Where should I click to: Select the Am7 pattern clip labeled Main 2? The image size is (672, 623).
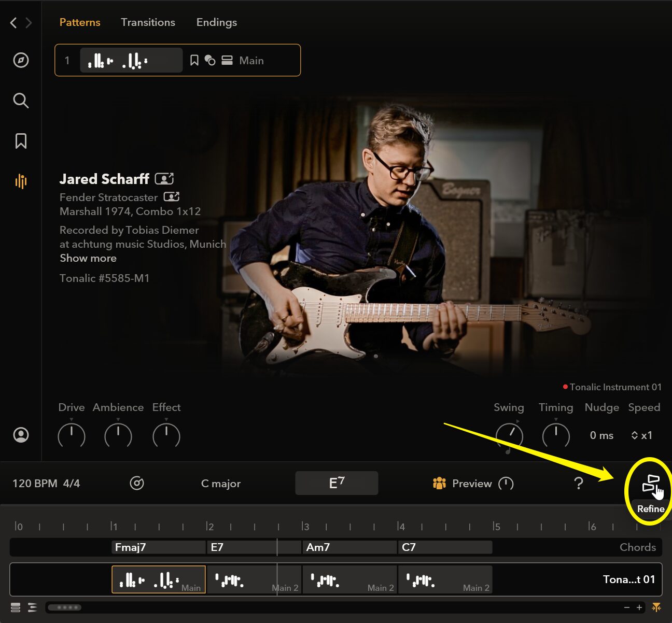(349, 579)
